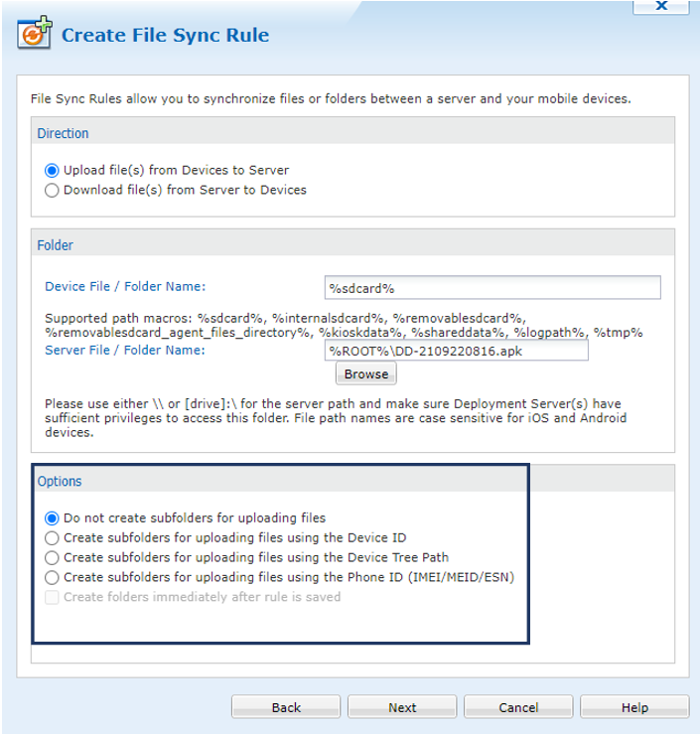The height and width of the screenshot is (737, 700).
Task: Select Download file(s) from Server to Devices
Action: coord(52,190)
